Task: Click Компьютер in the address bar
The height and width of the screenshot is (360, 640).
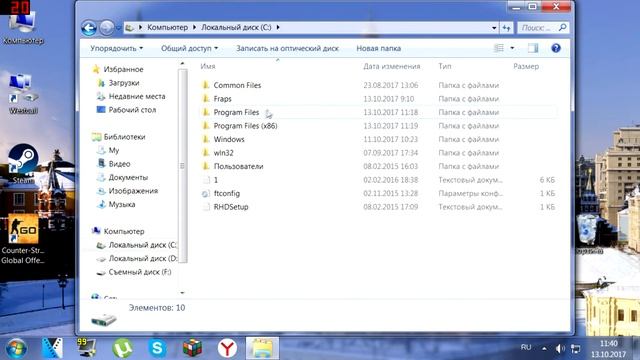Action: pos(167,27)
